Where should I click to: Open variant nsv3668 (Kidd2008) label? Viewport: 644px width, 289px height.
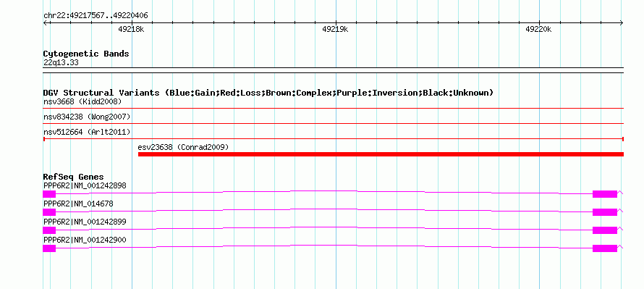[82, 101]
